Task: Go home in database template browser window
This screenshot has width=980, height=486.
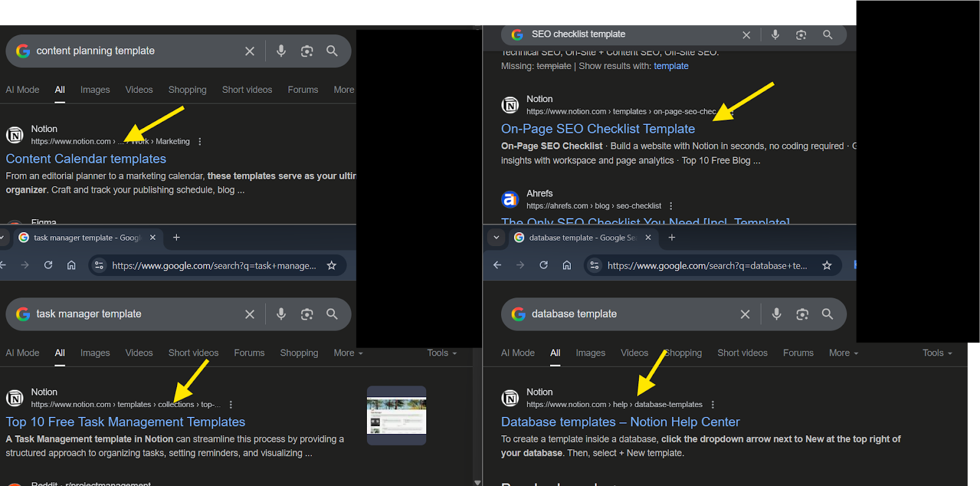Action: 567,265
